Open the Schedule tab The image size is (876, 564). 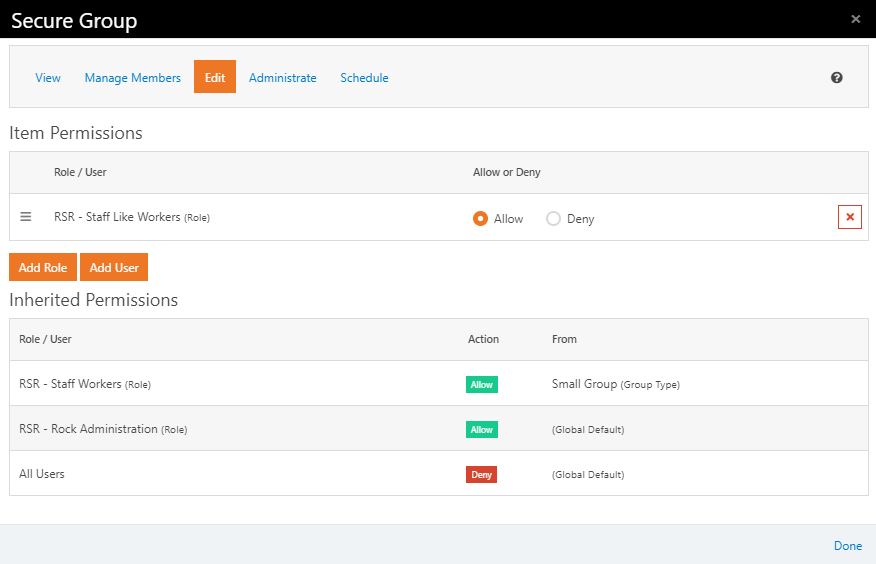tap(364, 78)
